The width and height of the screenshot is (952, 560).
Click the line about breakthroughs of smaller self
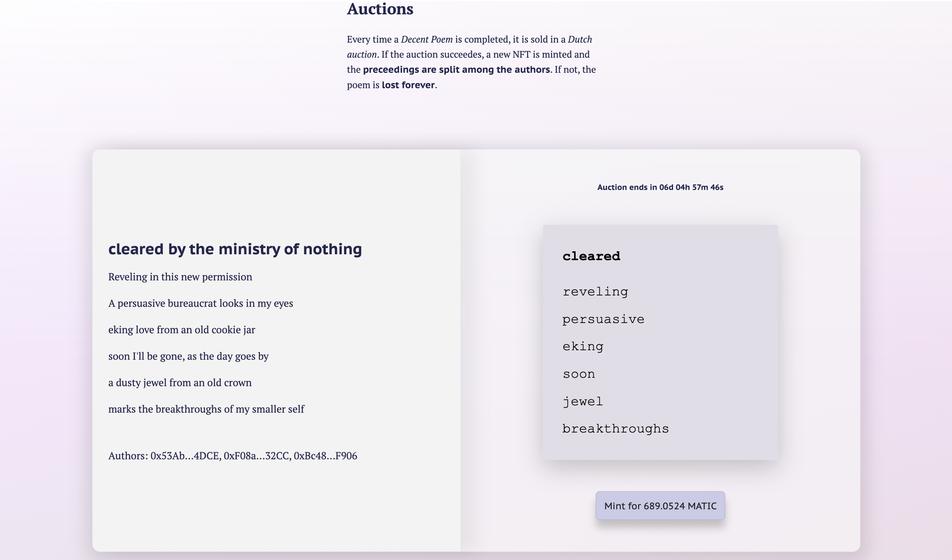(x=206, y=409)
